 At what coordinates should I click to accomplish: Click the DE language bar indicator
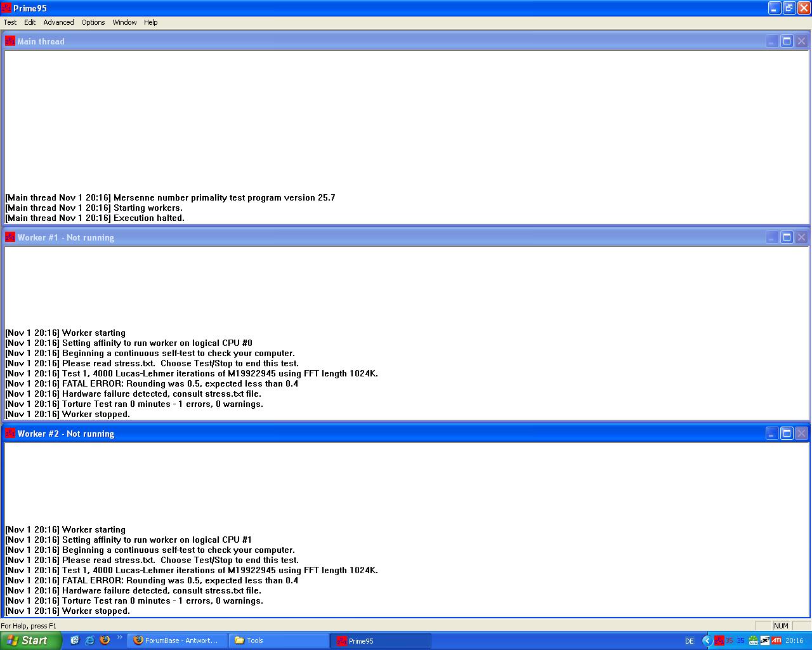690,641
